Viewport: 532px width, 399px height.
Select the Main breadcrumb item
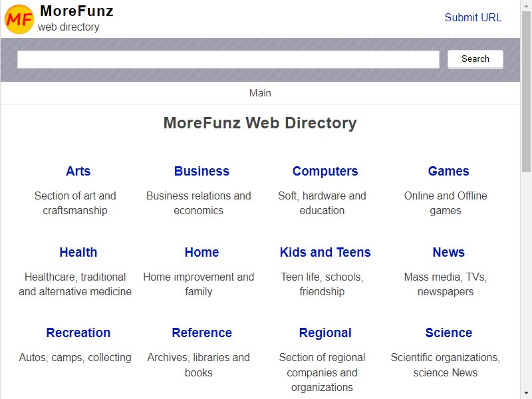(x=260, y=93)
